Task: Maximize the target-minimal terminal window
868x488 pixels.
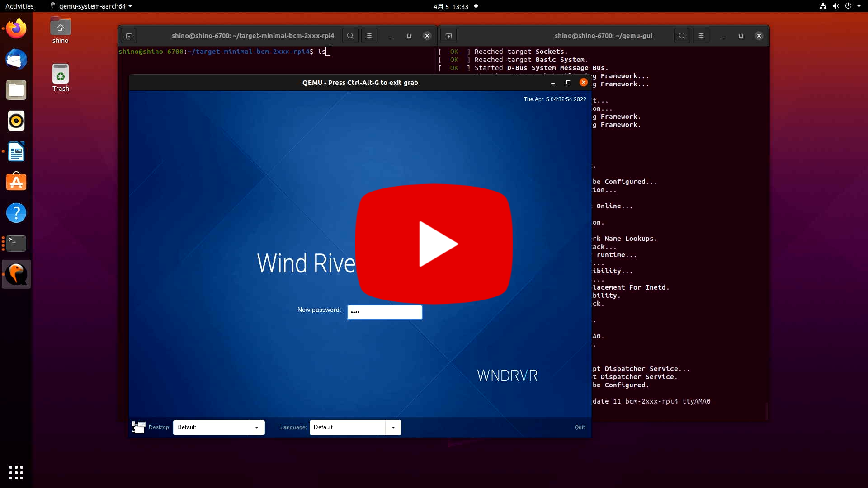Action: click(x=409, y=36)
